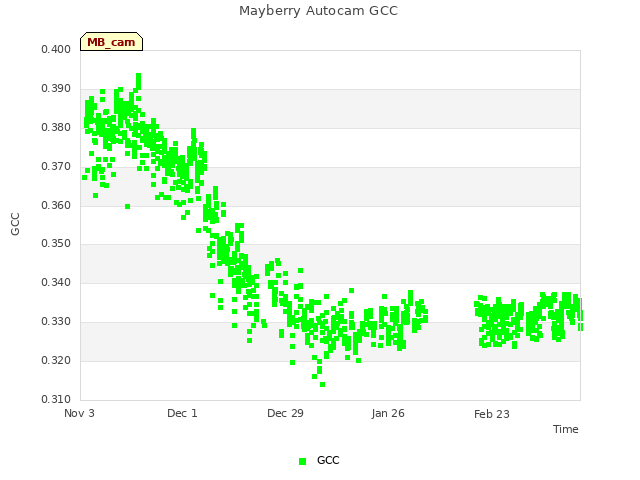Click the green GCC legend swatch
The height and width of the screenshot is (480, 640).
(302, 461)
